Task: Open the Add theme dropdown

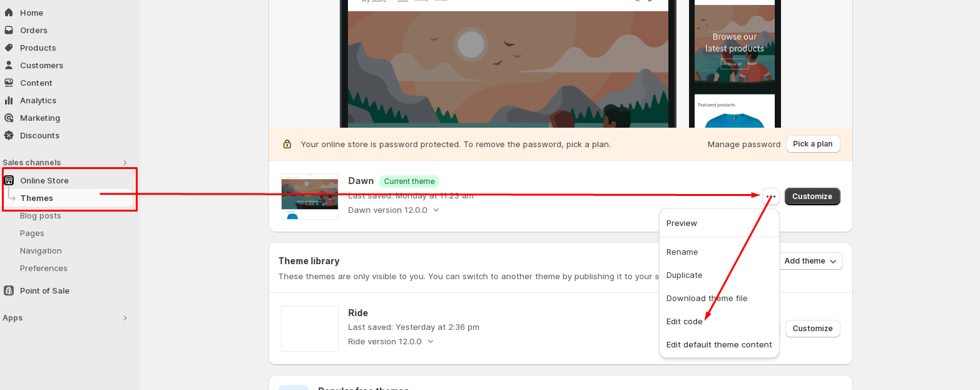Action: (x=810, y=261)
